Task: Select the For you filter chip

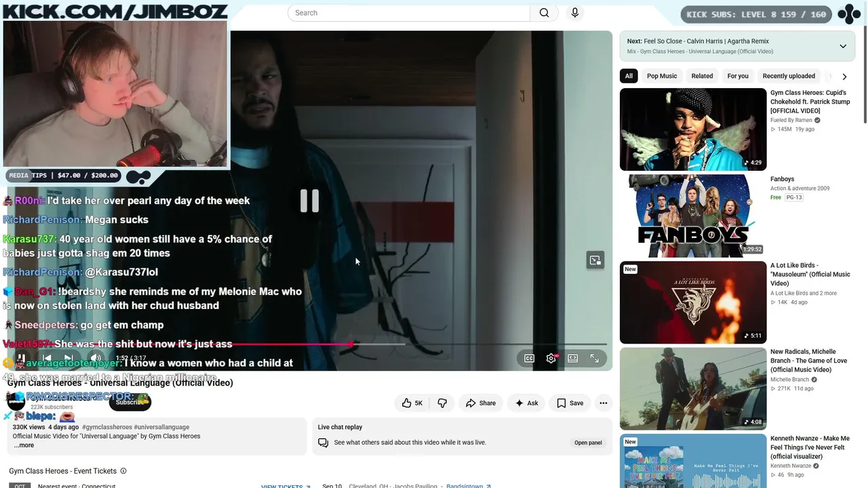Action: tap(738, 76)
